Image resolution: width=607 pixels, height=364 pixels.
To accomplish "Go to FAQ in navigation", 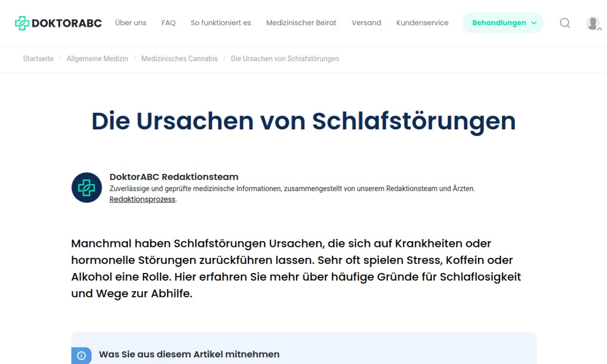I will coord(168,23).
